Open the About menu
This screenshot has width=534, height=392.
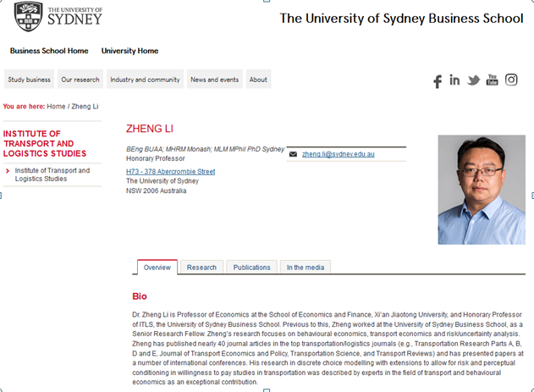tap(258, 80)
